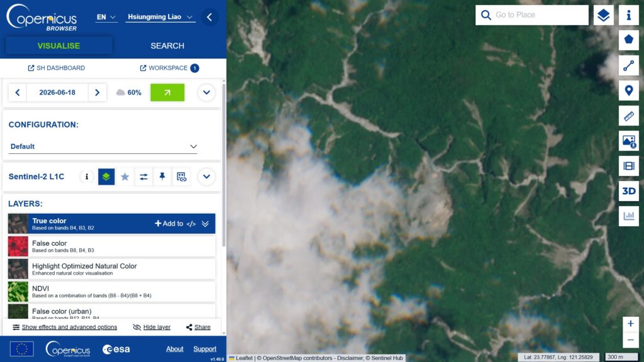Select Highlight Optimized Natural Color layer
Screen dimensions: 644x362
click(x=111, y=269)
